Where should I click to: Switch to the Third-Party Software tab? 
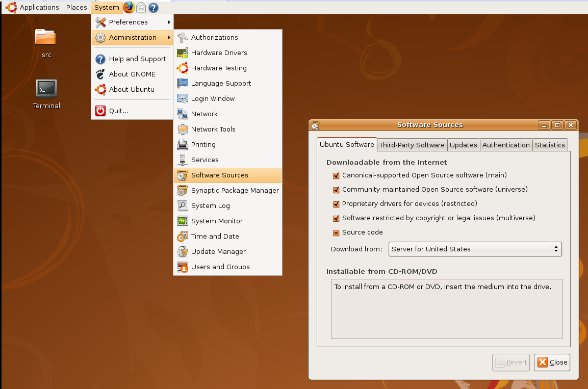[412, 145]
